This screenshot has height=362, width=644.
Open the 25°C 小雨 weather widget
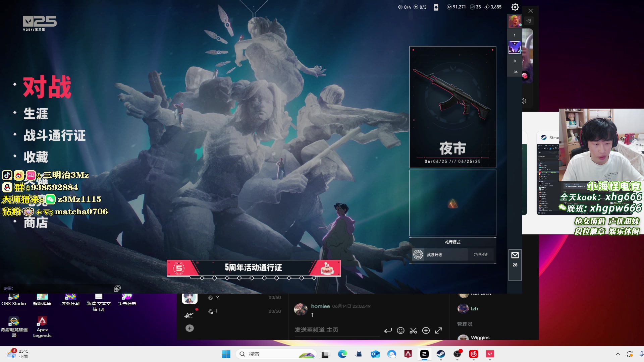point(17,354)
